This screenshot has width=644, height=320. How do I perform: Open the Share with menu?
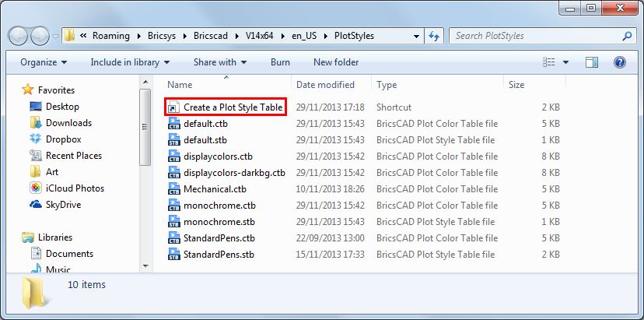[220, 62]
